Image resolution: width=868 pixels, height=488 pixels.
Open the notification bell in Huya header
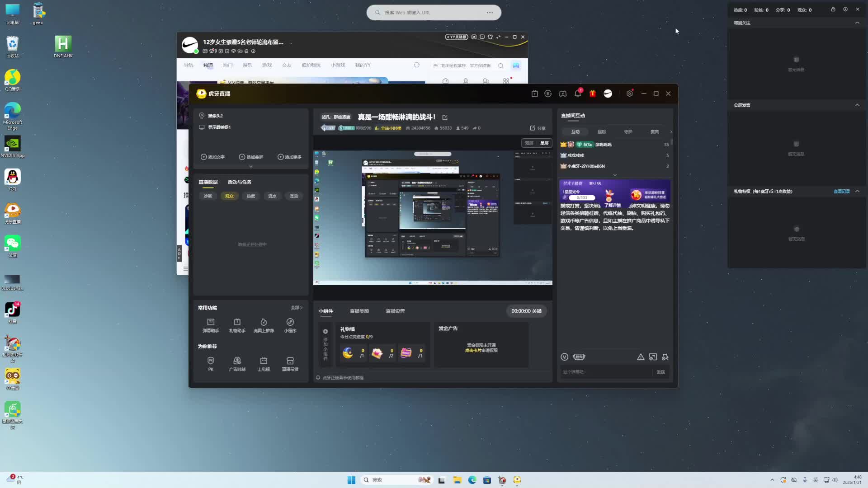pyautogui.click(x=577, y=94)
